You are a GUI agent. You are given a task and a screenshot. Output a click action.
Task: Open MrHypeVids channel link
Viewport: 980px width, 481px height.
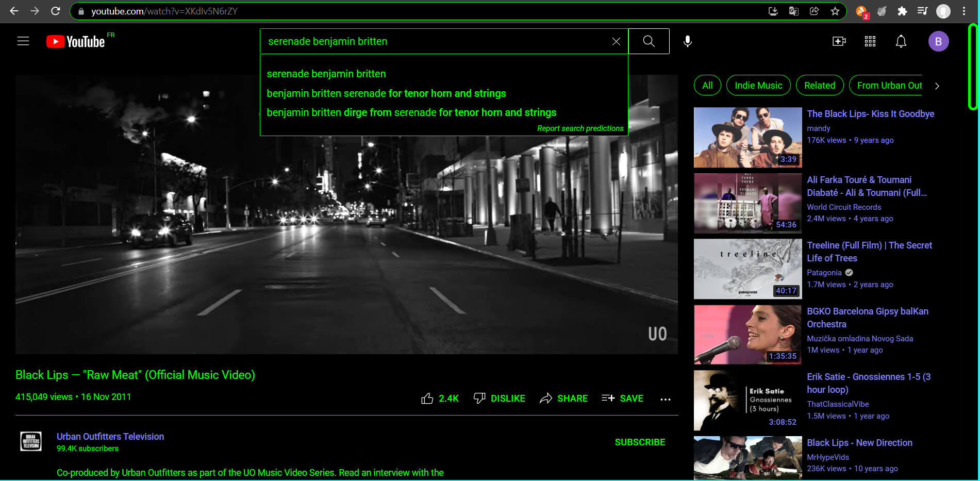point(828,457)
